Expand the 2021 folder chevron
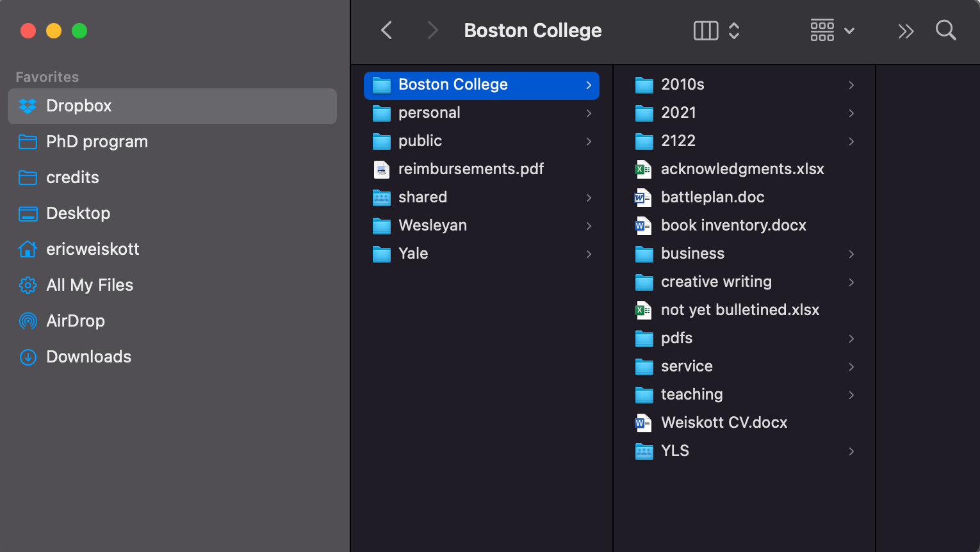Viewport: 980px width, 552px height. [851, 113]
